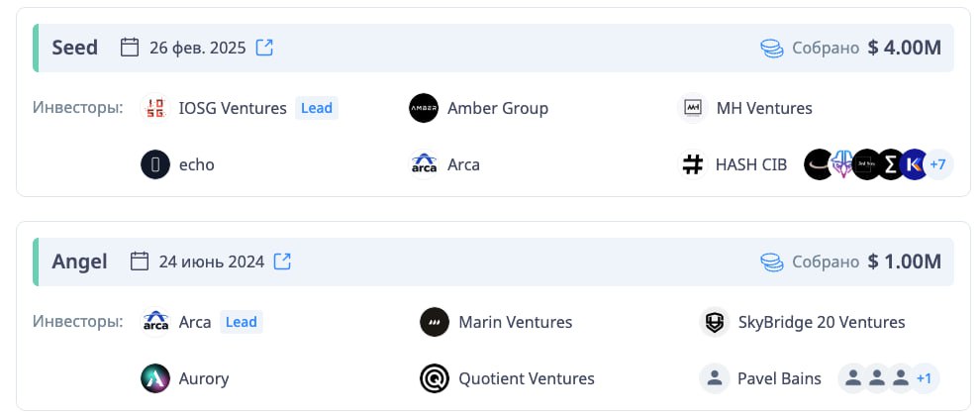Click the SkyBridge 20 Ventures shield logo
980x418 pixels.
[x=715, y=322]
